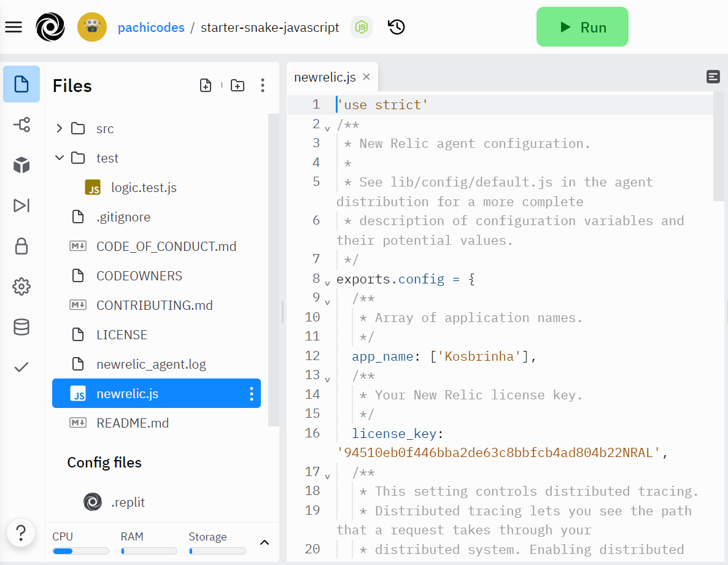The image size is (728, 565).
Task: Open the Version Control panel in the sidebar
Action: 21,125
